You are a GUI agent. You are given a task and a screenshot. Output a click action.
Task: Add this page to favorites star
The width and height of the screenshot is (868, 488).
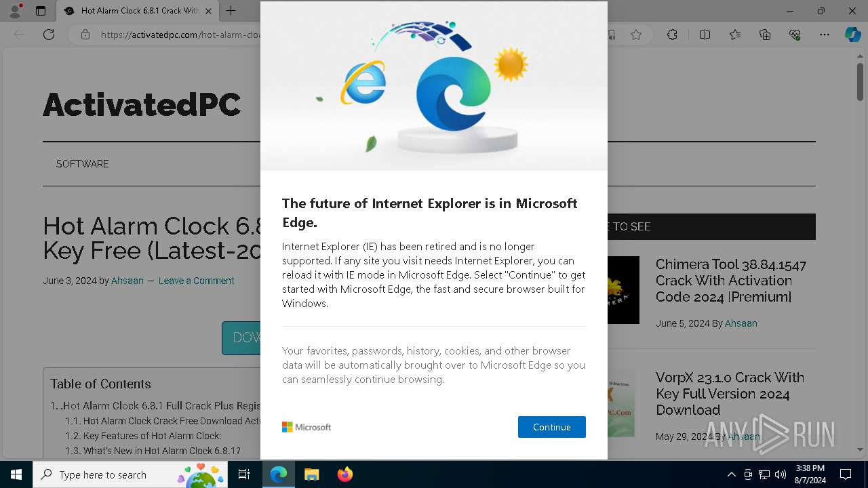pos(635,35)
